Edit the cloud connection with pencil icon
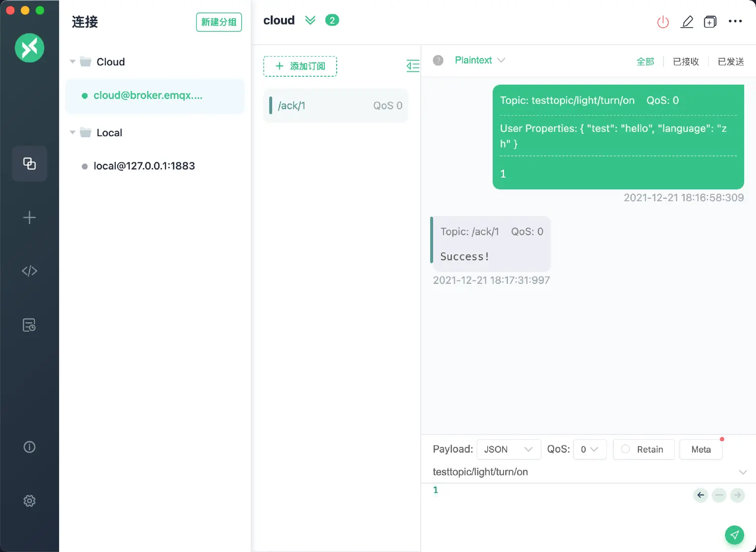Viewport: 756px width, 552px height. [687, 22]
